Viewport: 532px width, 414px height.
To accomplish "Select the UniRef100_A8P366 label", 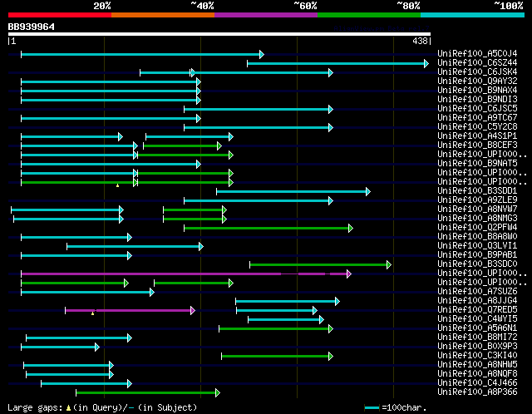I will 477,392.
